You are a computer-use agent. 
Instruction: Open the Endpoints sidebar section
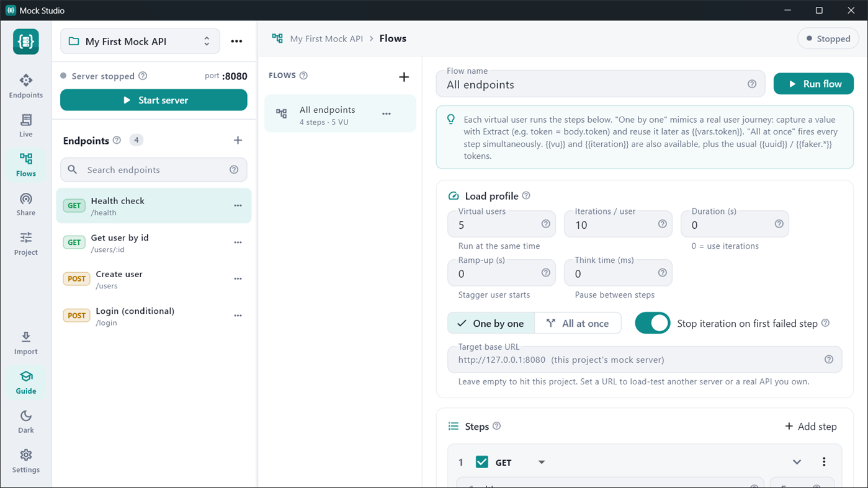point(25,86)
